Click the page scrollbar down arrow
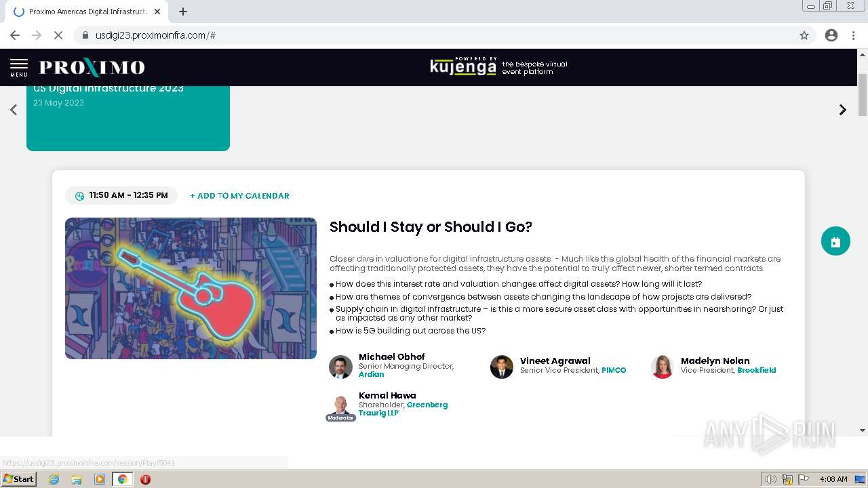Screen dimensions: 868x488 point(863,430)
